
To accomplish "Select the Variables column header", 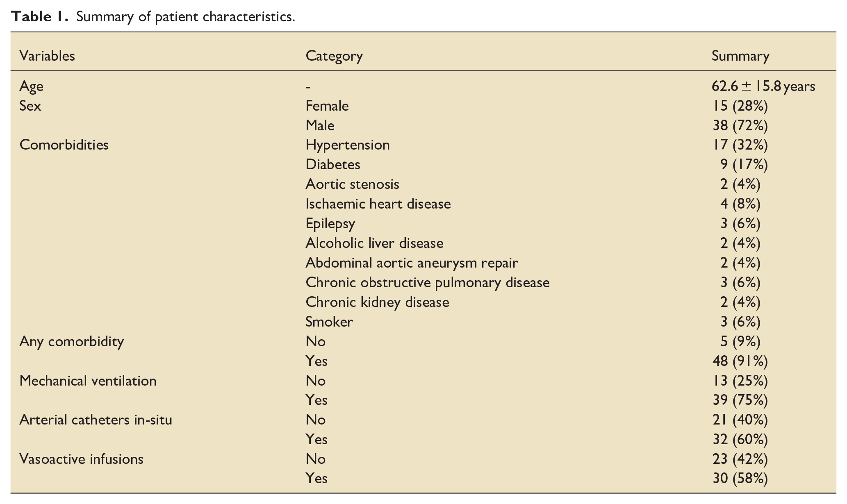I will [x=47, y=56].
